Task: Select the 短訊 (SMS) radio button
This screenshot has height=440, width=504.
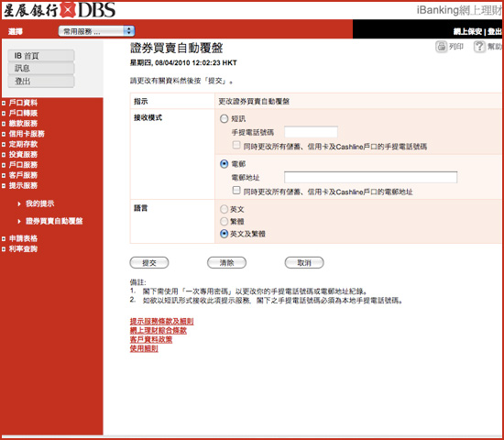Action: coord(224,118)
